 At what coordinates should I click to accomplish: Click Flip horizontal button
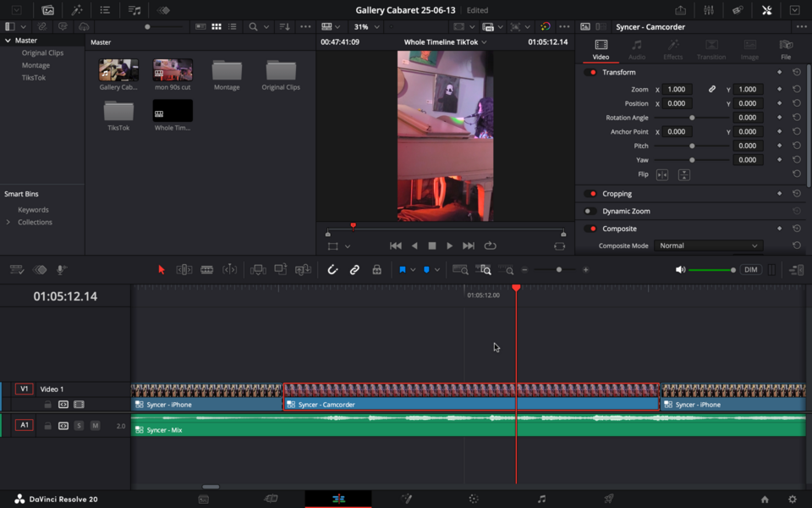tap(661, 174)
